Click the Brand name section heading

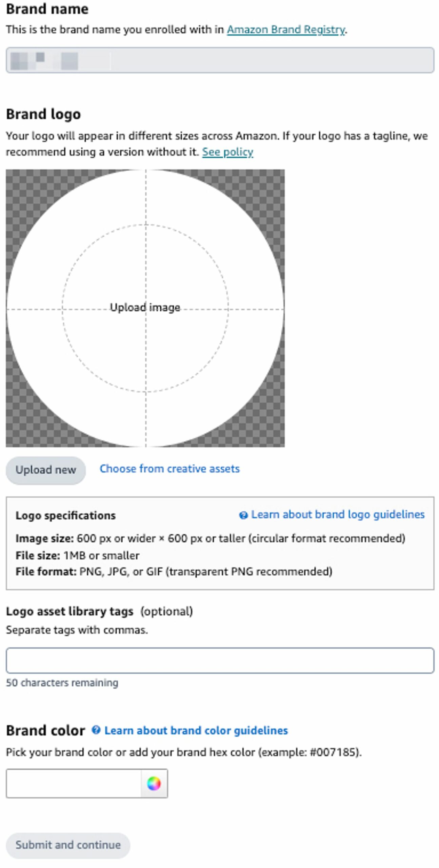pos(47,9)
